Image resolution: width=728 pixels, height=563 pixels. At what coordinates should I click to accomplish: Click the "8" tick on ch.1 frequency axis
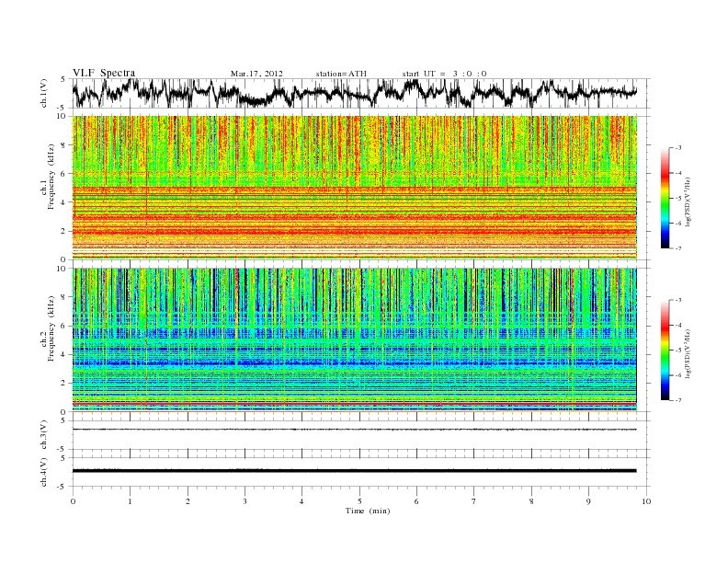pos(64,145)
